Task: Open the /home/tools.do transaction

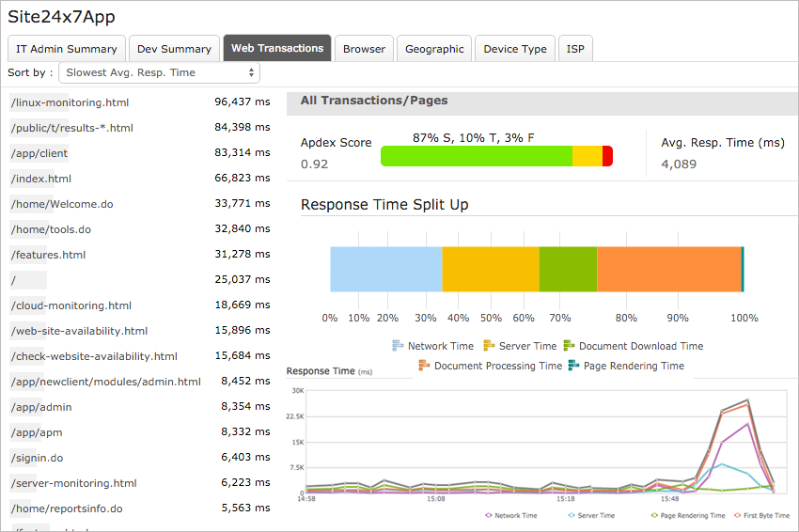Action: click(x=51, y=230)
